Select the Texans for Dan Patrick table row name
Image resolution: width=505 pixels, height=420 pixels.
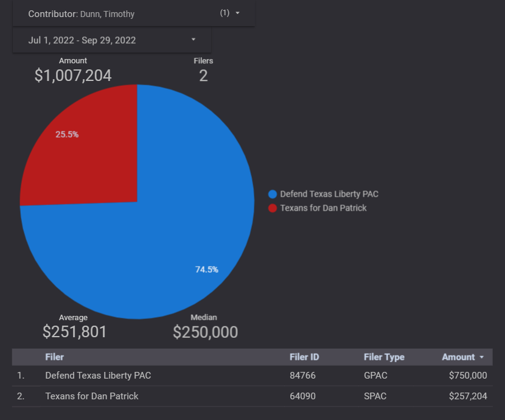coord(92,396)
